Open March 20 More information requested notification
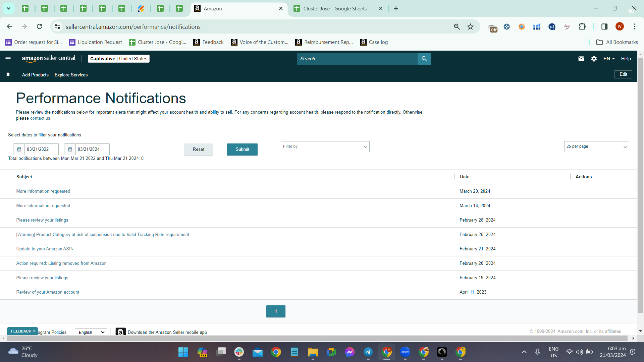 click(43, 191)
